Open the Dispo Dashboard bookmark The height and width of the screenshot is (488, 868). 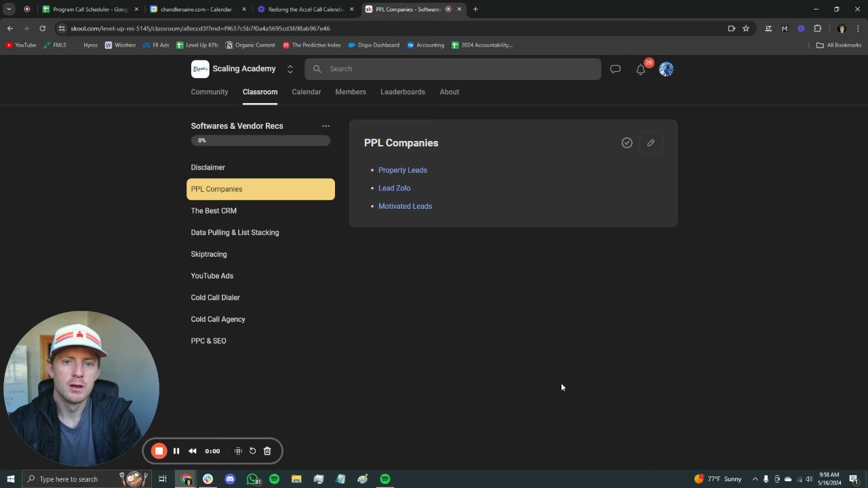point(374,45)
